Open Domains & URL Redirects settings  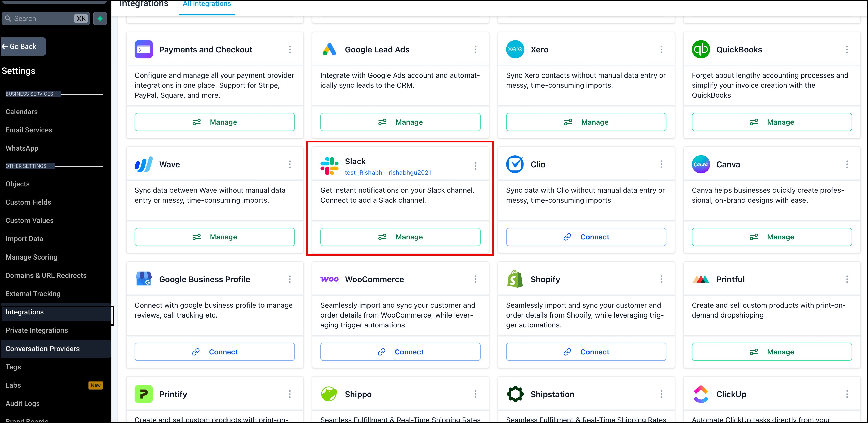pyautogui.click(x=46, y=275)
